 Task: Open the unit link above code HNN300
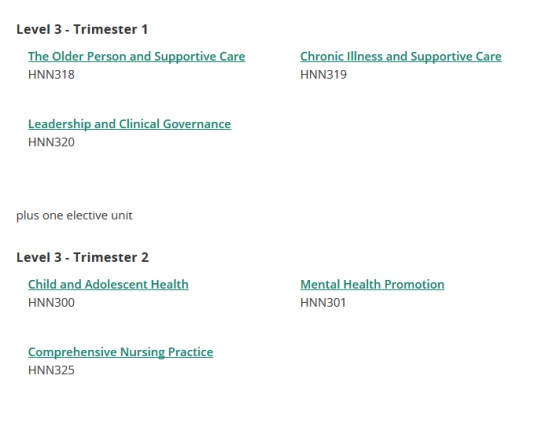108,285
